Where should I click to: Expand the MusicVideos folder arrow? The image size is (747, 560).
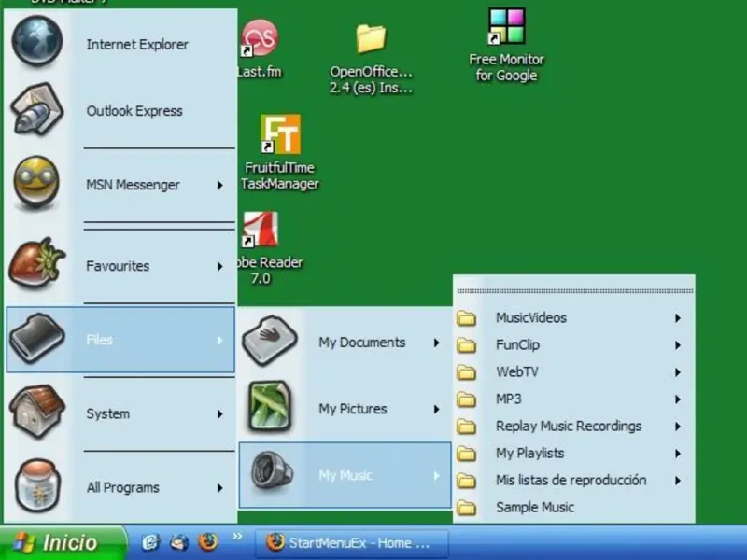(x=678, y=318)
